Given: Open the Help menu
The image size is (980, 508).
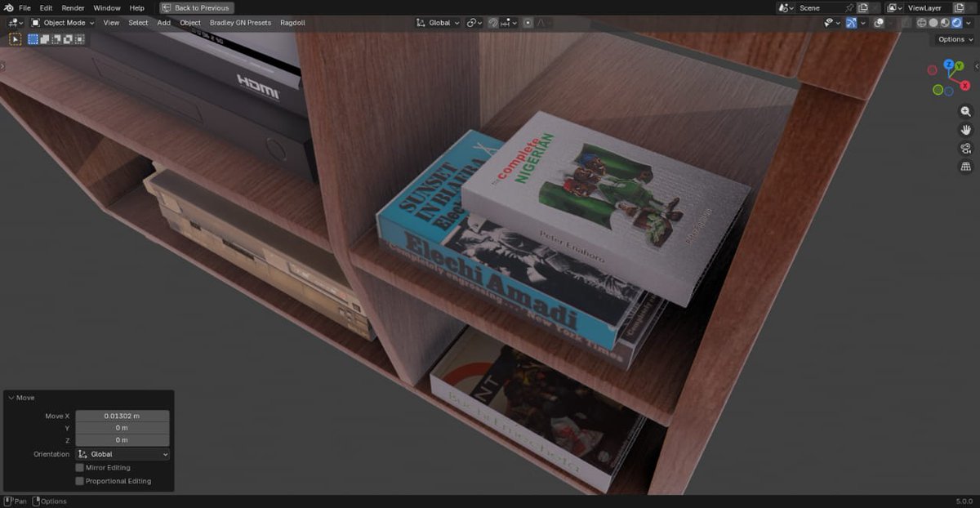Looking at the screenshot, I should 137,7.
